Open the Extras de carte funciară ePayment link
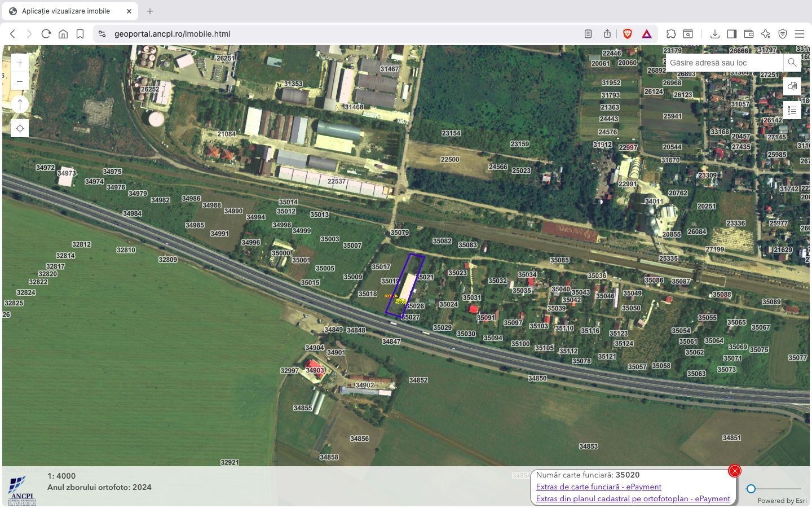 tap(599, 487)
